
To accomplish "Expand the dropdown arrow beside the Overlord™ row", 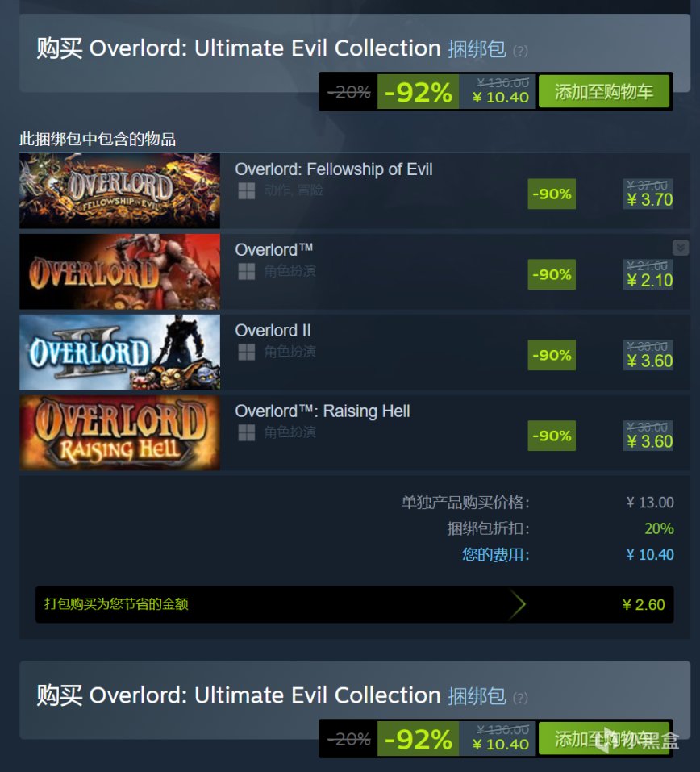I will pos(681,247).
